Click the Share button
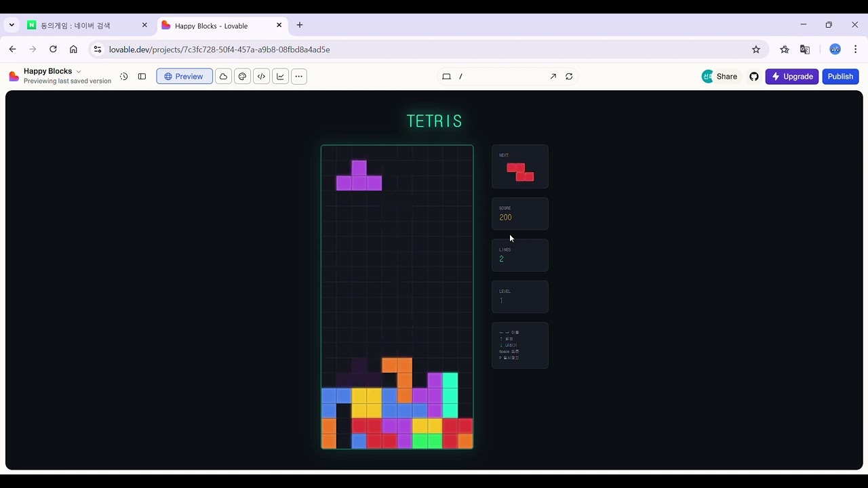Screen dimensions: 868x488 [x=726, y=77]
